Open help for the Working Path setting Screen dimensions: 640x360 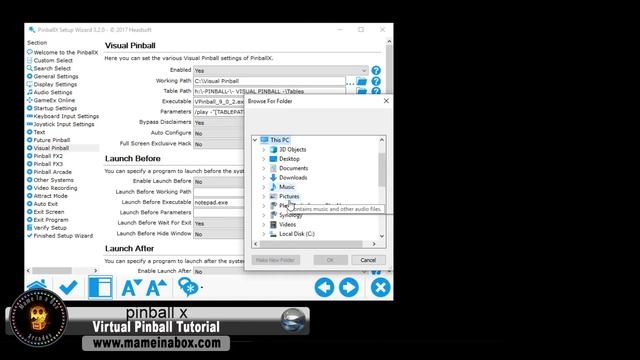point(376,81)
